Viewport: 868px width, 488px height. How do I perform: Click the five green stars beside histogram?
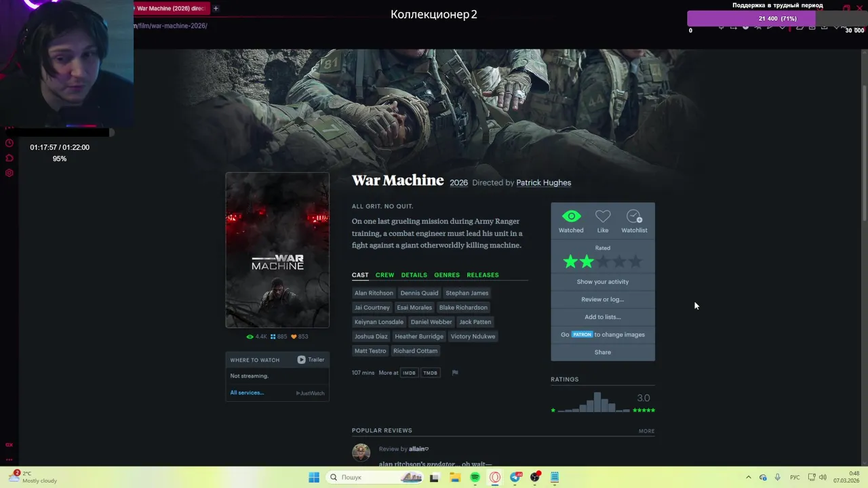point(644,410)
